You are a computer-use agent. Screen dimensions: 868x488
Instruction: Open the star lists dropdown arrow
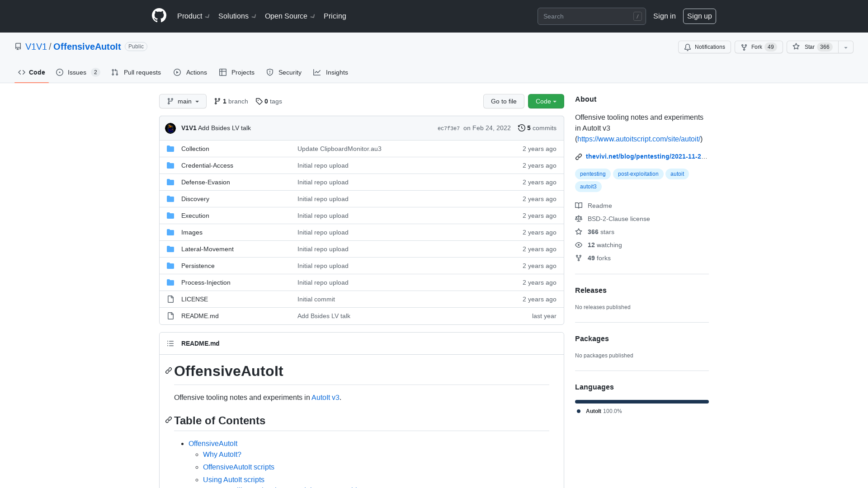point(846,47)
